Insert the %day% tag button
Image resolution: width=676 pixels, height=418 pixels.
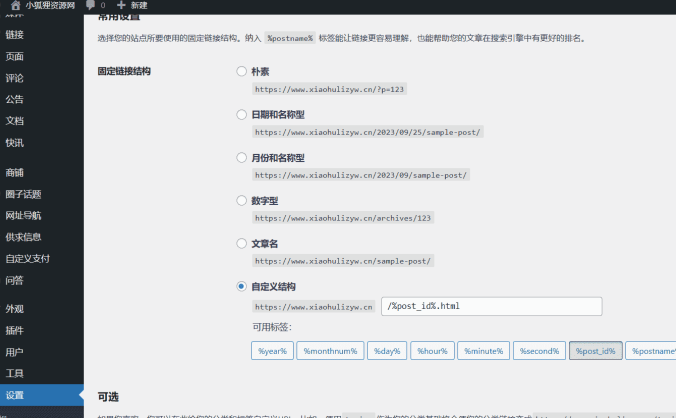coord(387,351)
